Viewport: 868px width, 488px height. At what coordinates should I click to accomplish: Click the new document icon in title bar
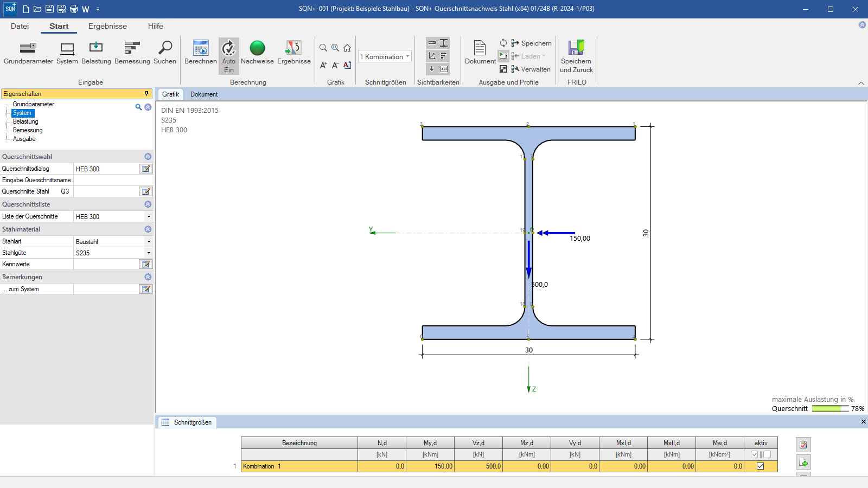[x=25, y=9]
